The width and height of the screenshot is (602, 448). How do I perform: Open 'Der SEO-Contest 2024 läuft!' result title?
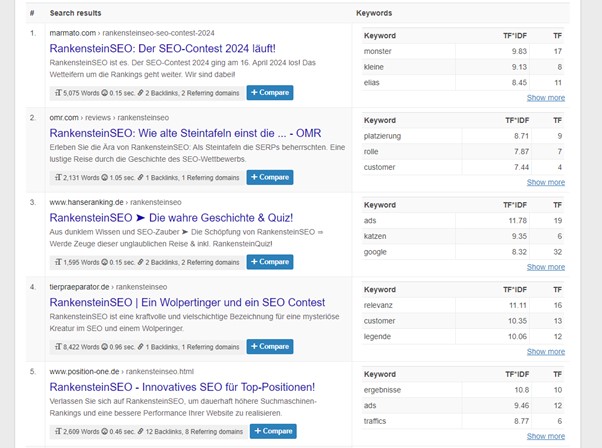coord(162,48)
